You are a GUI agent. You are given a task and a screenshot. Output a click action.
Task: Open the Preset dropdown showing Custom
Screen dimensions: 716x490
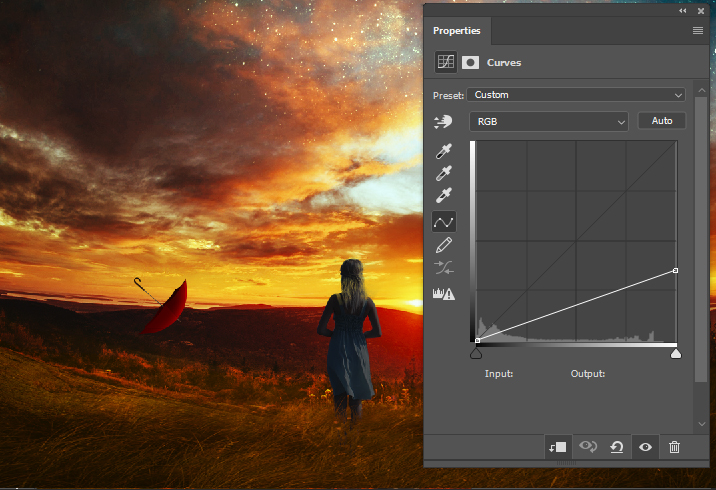576,95
